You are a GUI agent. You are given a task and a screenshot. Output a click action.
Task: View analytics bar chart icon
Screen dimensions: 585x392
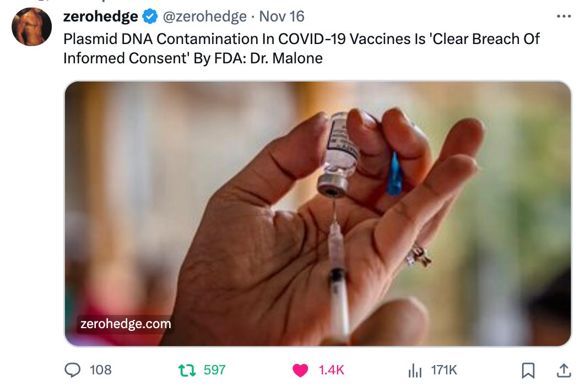tap(415, 371)
